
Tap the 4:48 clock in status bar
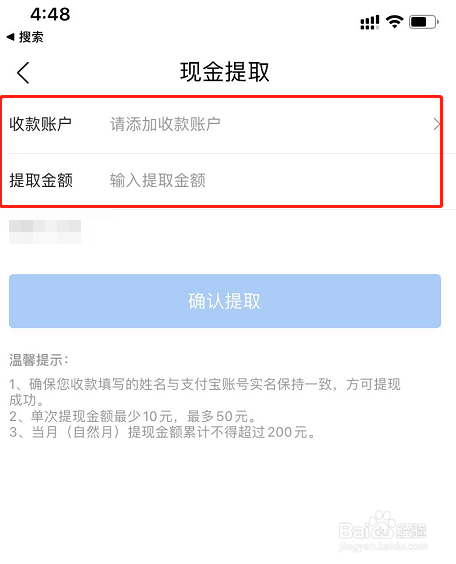point(50,14)
